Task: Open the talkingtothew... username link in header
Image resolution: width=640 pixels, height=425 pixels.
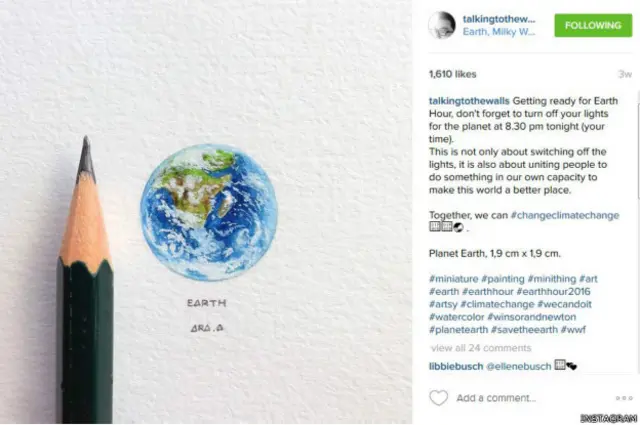Action: tap(498, 19)
